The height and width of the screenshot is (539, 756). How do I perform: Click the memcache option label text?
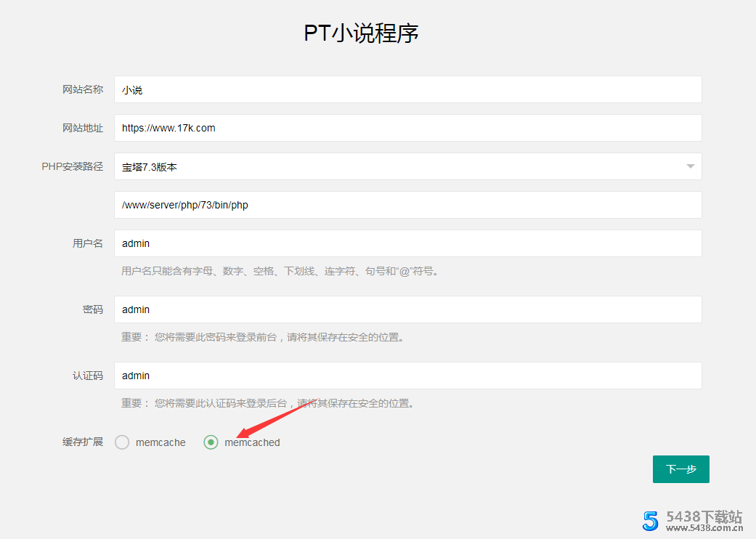click(160, 442)
